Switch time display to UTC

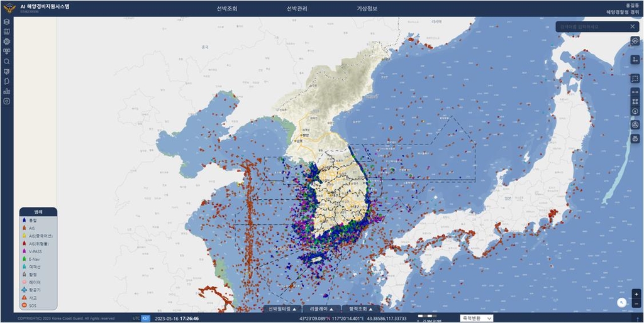pyautogui.click(x=136, y=318)
